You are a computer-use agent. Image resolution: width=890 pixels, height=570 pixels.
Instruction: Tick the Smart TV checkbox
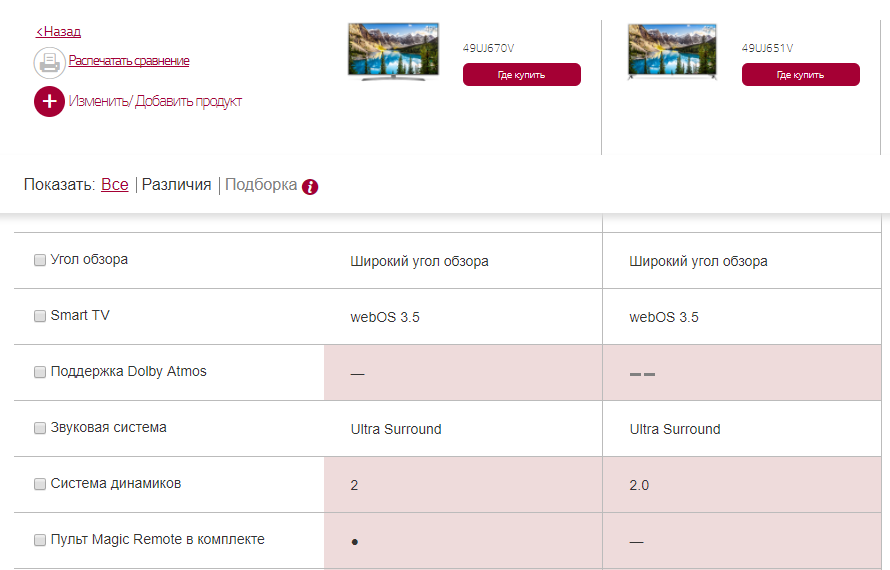(x=40, y=316)
